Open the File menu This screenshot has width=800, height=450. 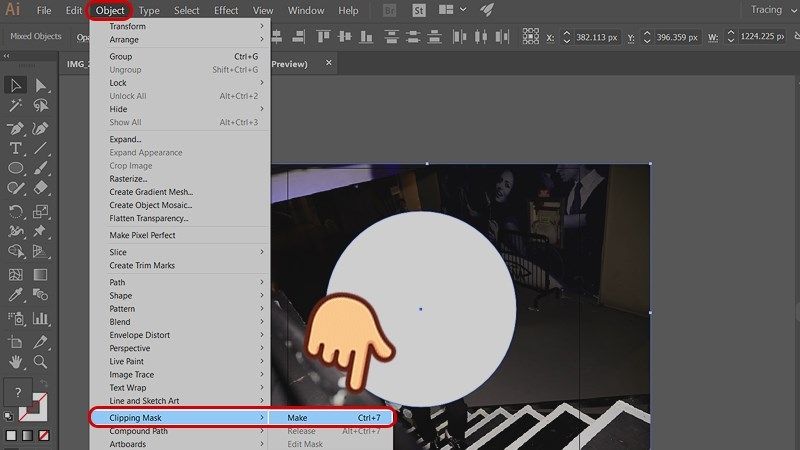(x=44, y=10)
